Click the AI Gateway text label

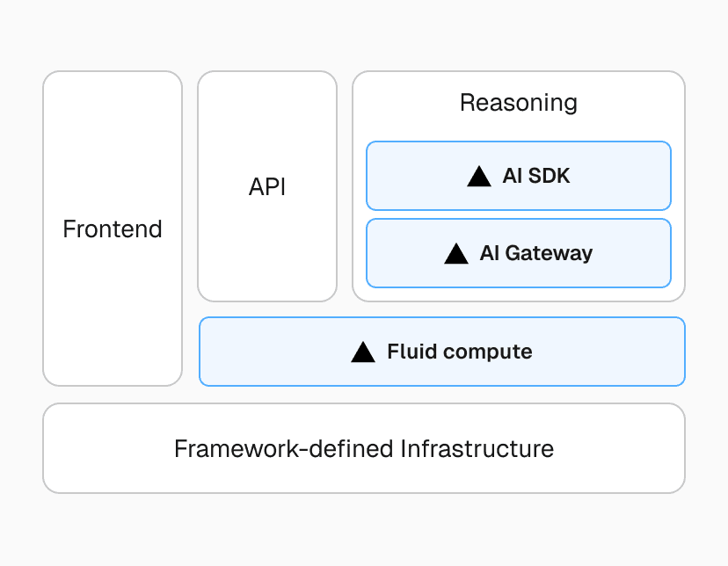(536, 254)
